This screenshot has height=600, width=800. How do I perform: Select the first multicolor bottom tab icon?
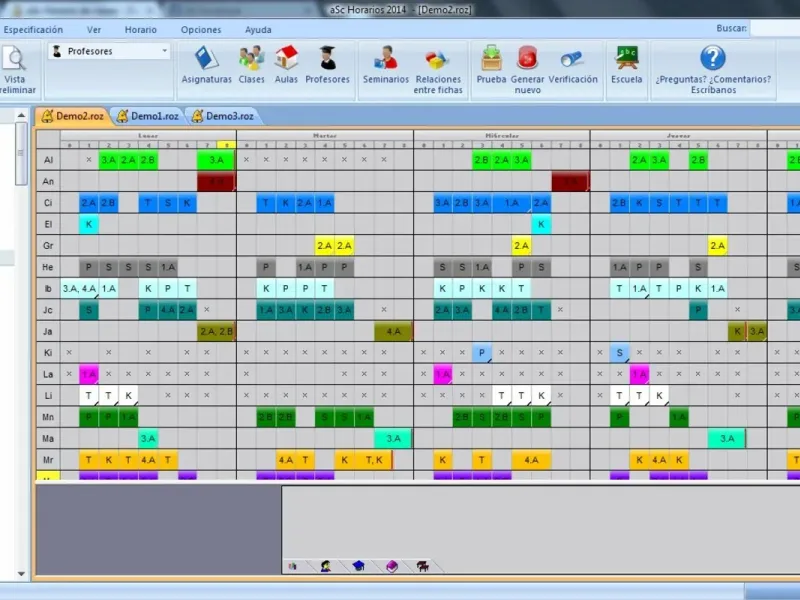pos(293,566)
